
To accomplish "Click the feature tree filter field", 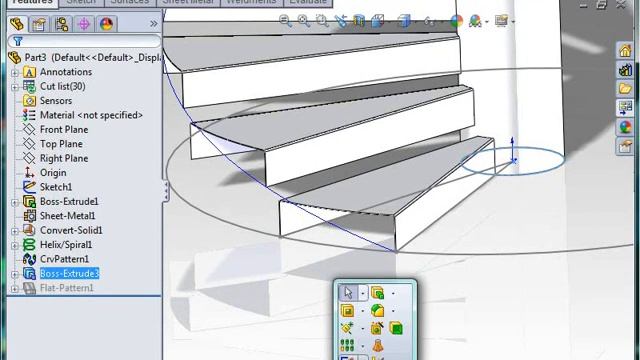I will [84, 41].
